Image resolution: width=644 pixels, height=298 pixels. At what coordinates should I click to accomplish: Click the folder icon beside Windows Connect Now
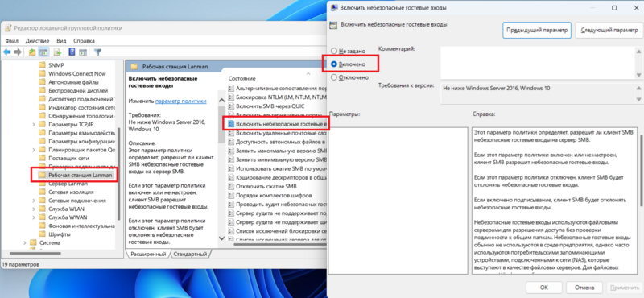pyautogui.click(x=42, y=73)
